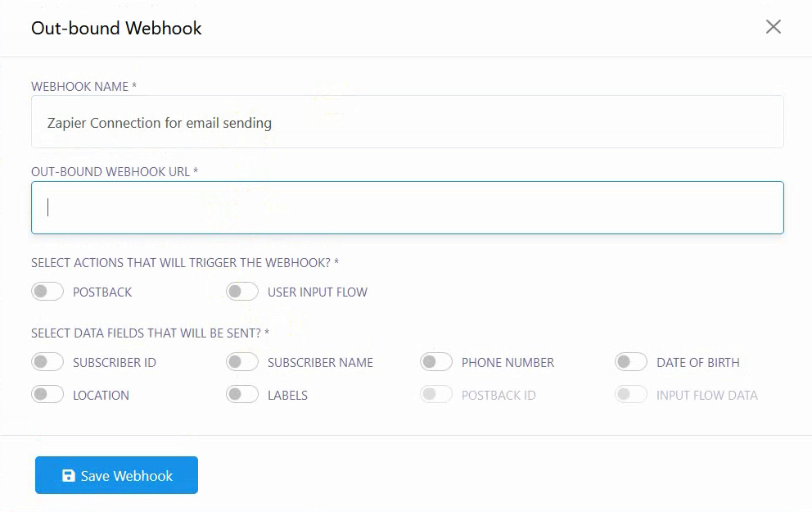Focus the Out-bound Webhook URL field
Screen dimensions: 812x512
tap(408, 207)
